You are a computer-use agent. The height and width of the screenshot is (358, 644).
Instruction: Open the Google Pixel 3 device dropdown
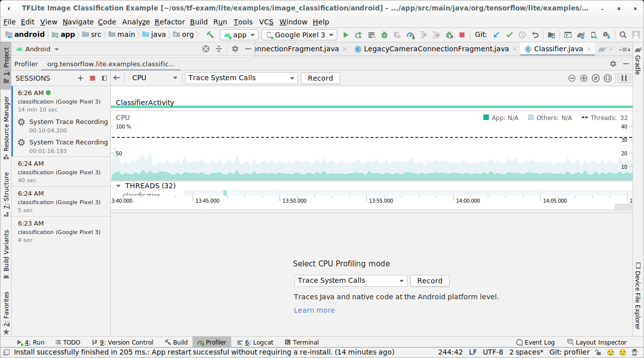pyautogui.click(x=299, y=35)
